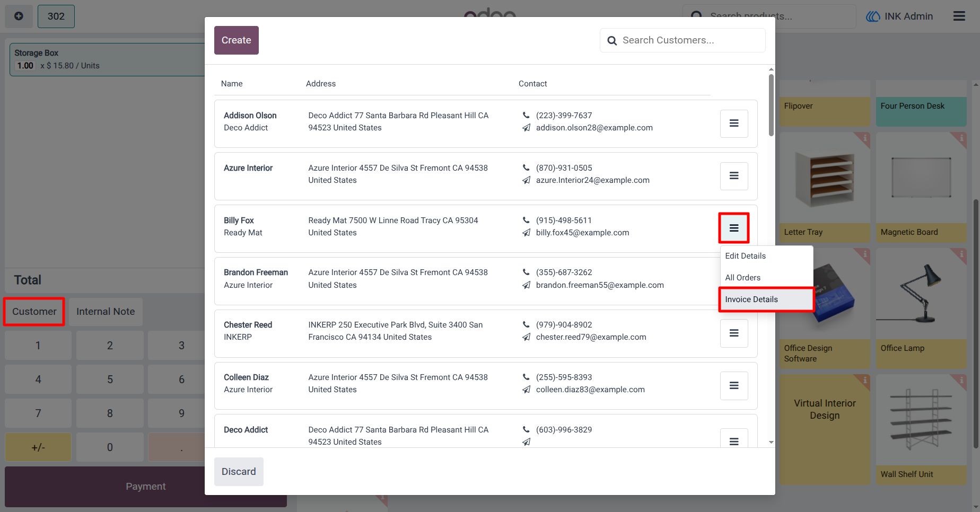Click the new order plus icon
This screenshot has height=512, width=980.
19,16
